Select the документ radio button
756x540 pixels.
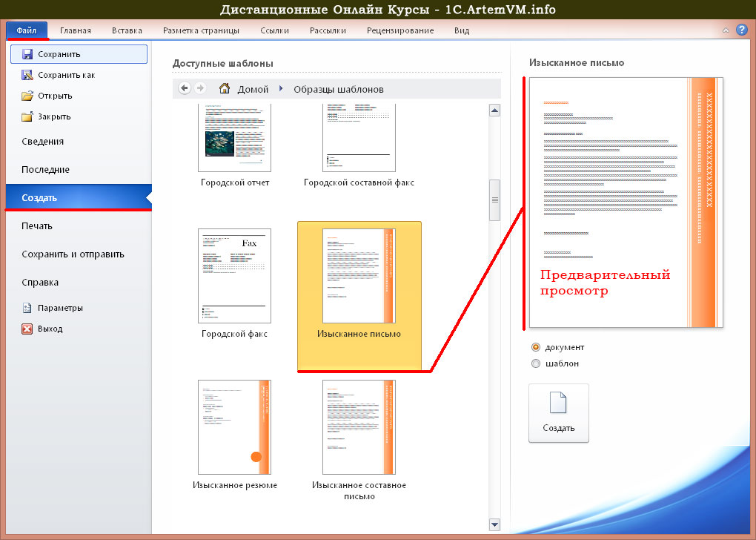[x=536, y=347]
